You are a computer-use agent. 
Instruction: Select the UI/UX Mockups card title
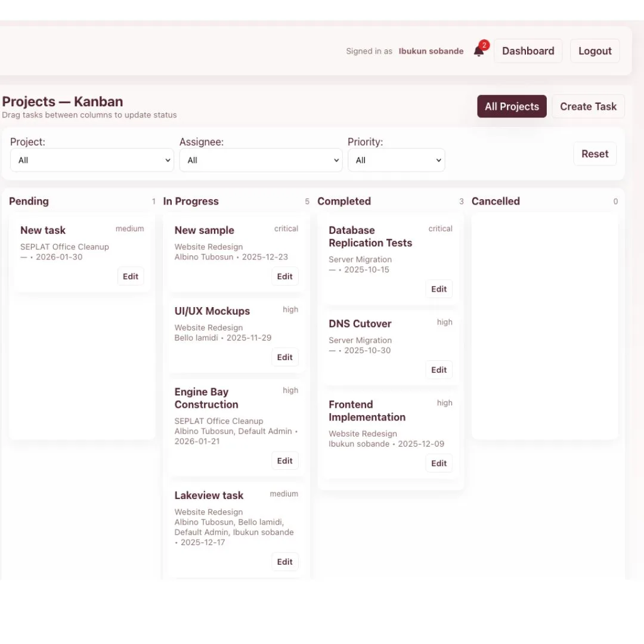click(212, 311)
